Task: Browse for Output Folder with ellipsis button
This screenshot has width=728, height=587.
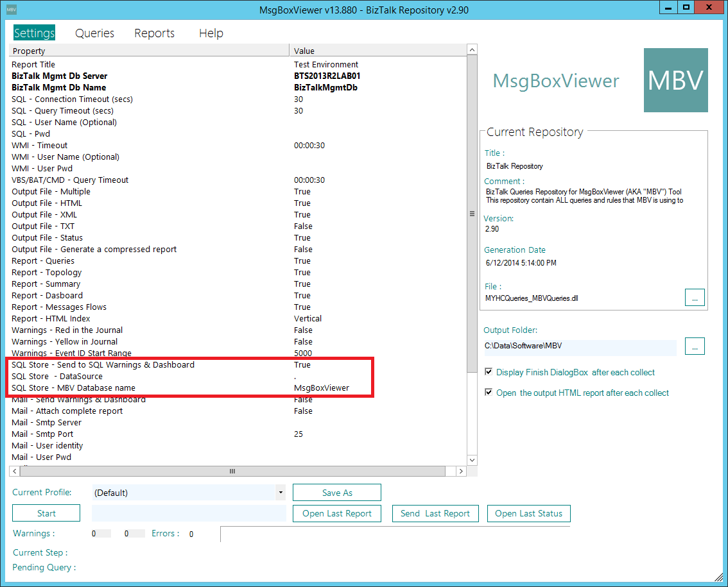Action: (695, 346)
